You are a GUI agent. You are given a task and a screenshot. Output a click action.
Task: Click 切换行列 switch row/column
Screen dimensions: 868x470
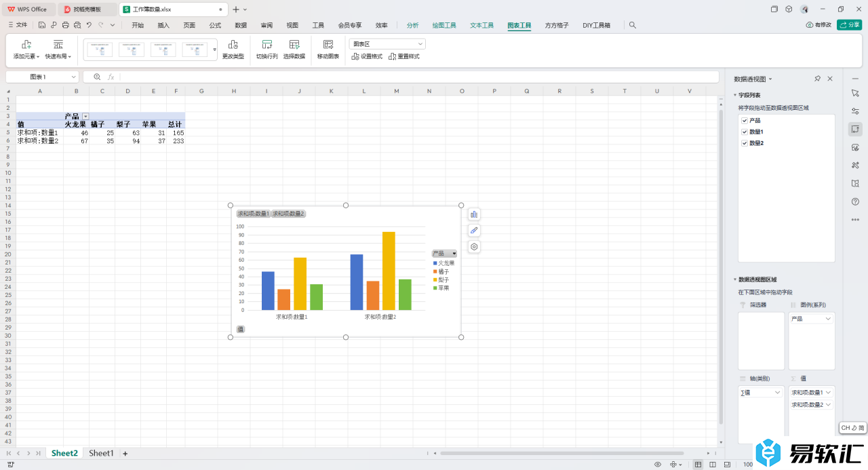pyautogui.click(x=267, y=50)
